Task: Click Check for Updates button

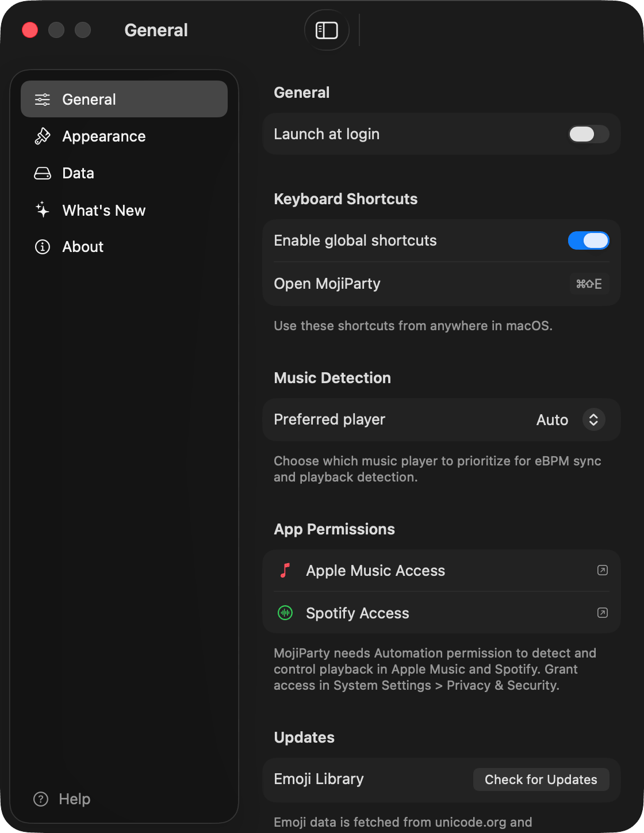Action: [541, 779]
